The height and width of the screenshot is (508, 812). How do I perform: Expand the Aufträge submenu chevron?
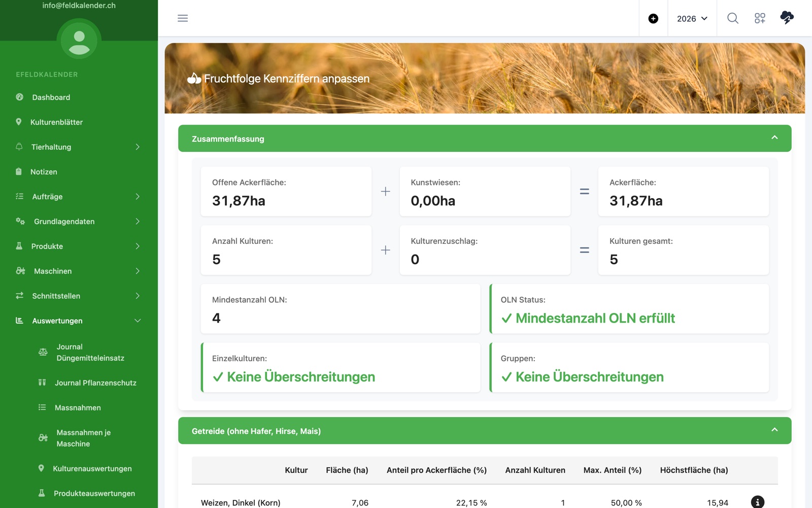(138, 197)
